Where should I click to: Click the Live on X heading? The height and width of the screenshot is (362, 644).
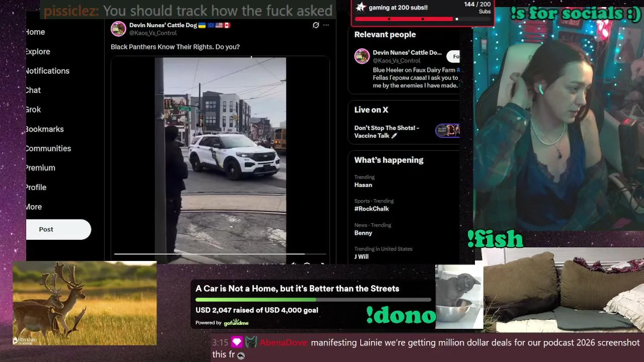371,110
